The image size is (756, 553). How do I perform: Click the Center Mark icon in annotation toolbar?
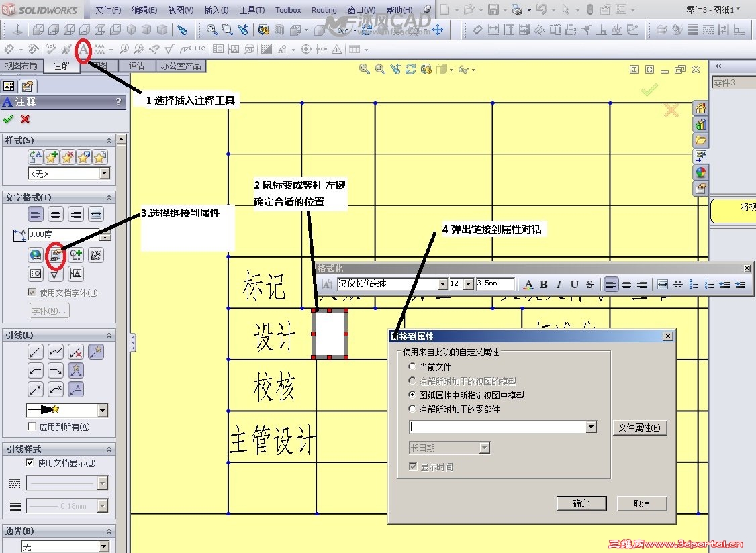coord(305,49)
